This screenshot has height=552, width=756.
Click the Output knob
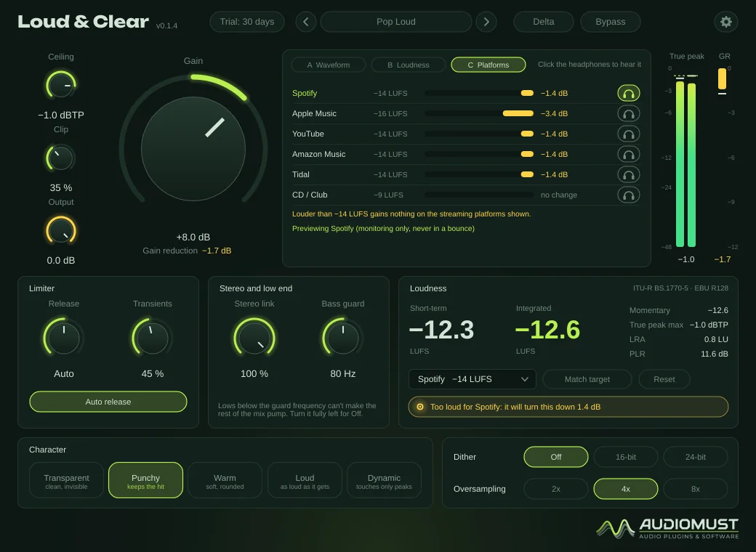(61, 231)
